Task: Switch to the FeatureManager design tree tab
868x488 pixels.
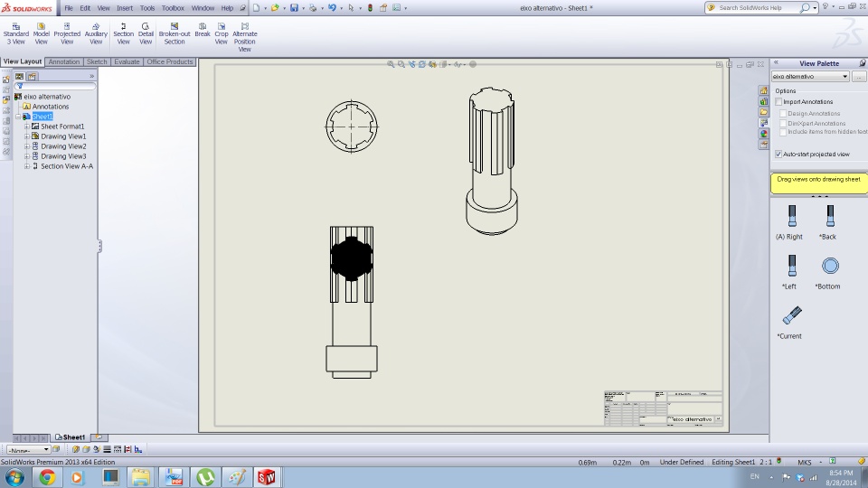Action: [x=19, y=76]
